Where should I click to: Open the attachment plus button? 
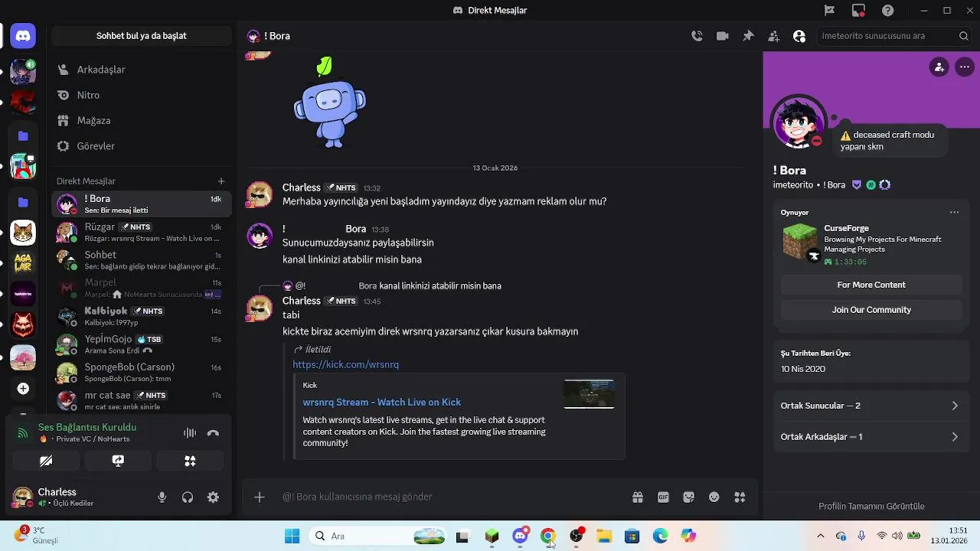click(260, 497)
